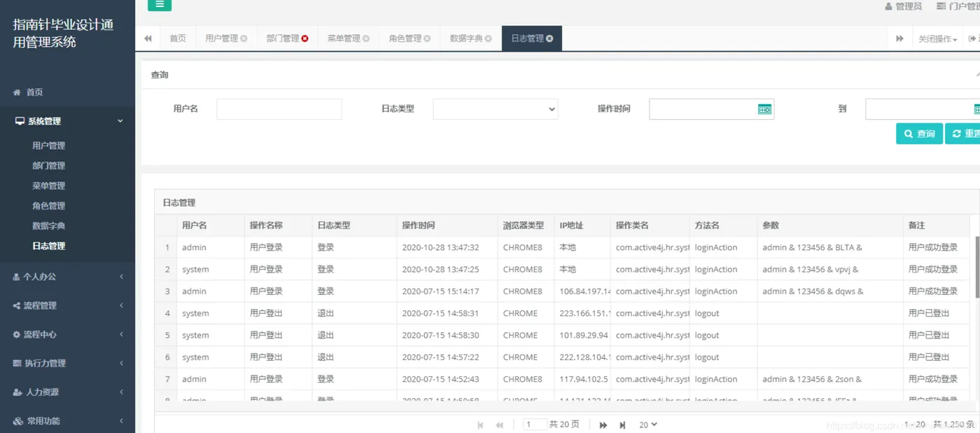Open 菜单管理 in sidebar menu
Screen dimensions: 980x433
pos(48,186)
